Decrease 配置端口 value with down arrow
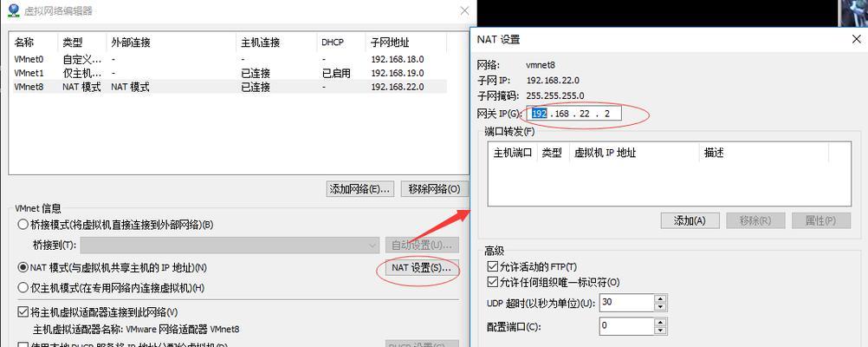 660,330
